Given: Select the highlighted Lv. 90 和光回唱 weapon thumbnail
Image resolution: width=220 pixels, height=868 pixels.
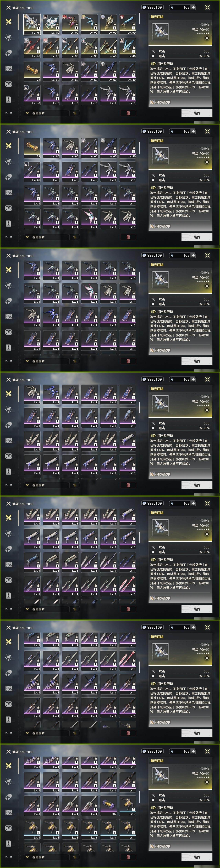Looking at the screenshot, I should 32,24.
